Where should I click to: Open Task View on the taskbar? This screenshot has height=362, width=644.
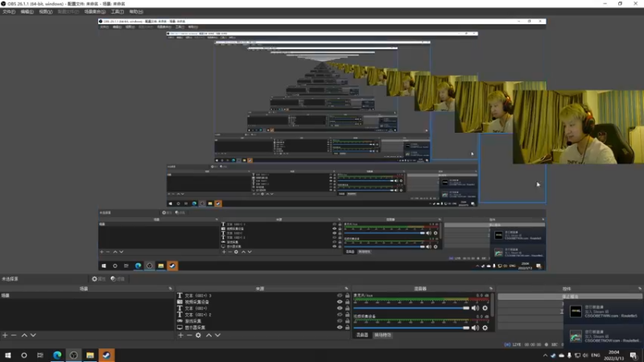coord(39,355)
